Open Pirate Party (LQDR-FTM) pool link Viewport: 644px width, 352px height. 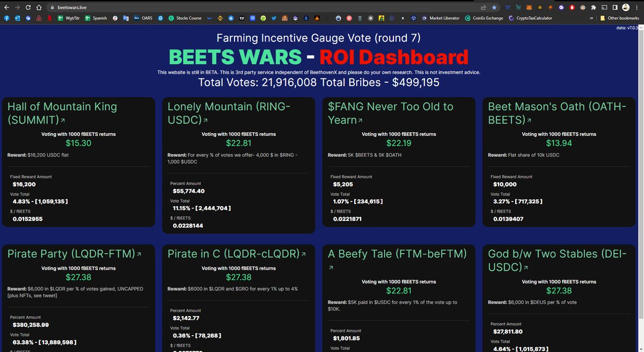tap(74, 254)
